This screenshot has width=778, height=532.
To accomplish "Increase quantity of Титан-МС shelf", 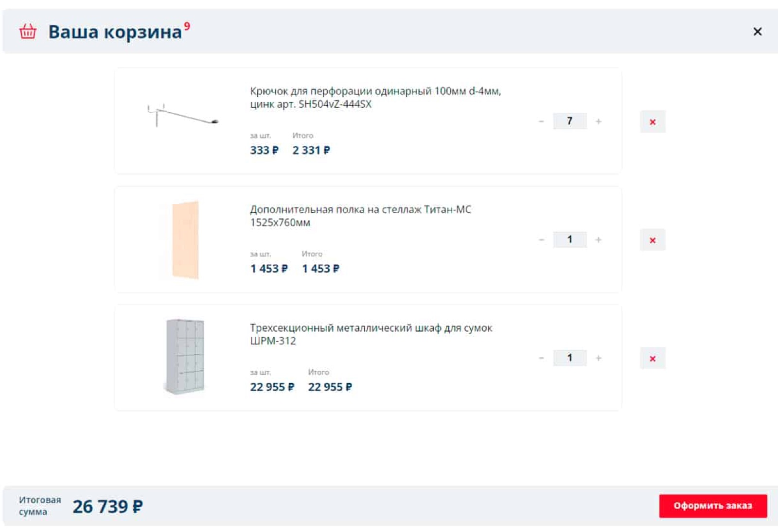I will click(x=599, y=240).
